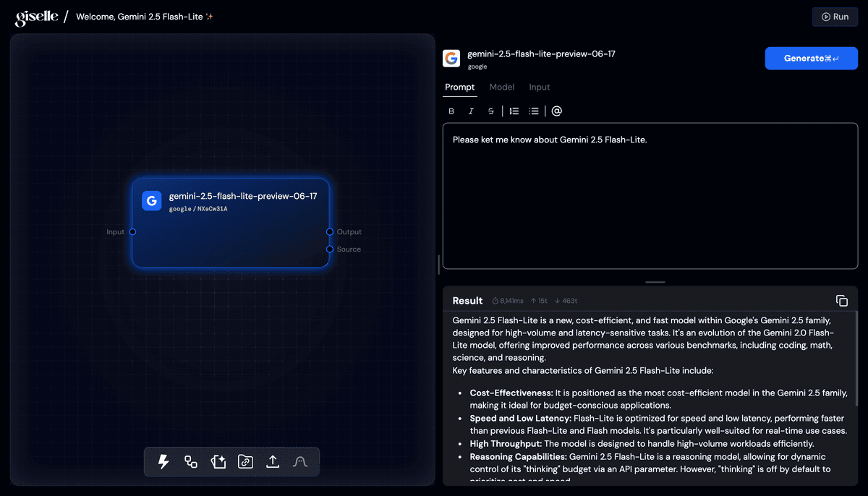
Task: Toggle italic formatting in the prompt editor
Action: click(x=471, y=111)
